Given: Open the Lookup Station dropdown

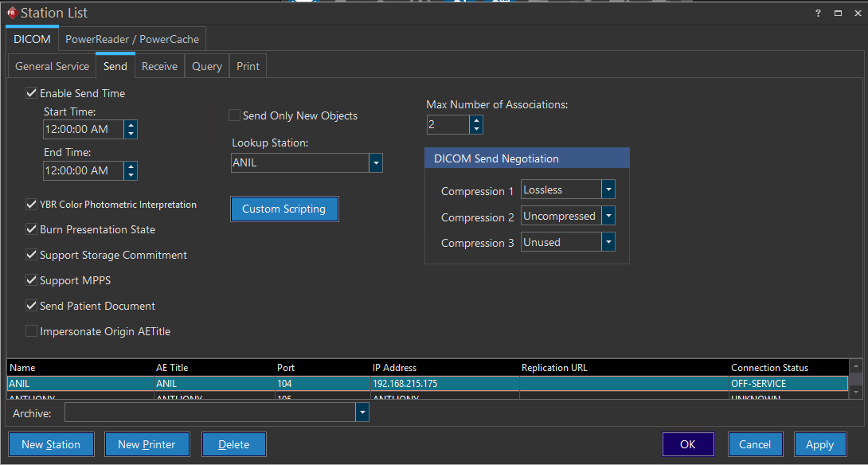Looking at the screenshot, I should (x=376, y=163).
